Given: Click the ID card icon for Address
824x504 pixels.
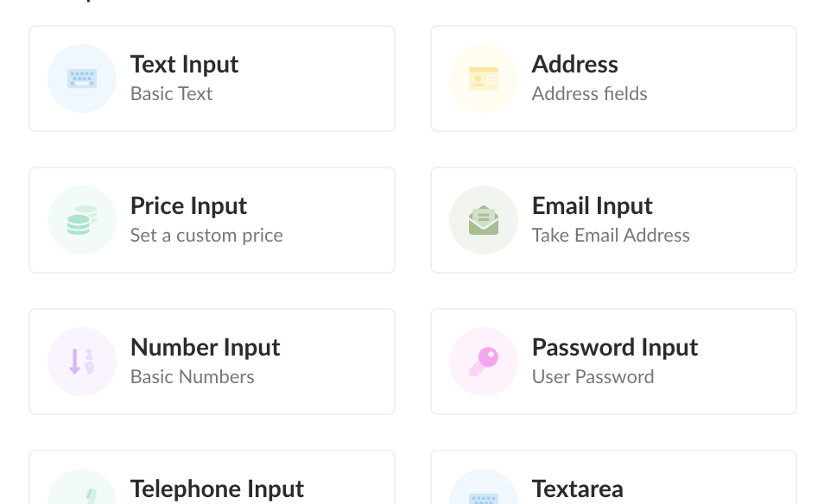Looking at the screenshot, I should click(x=484, y=79).
